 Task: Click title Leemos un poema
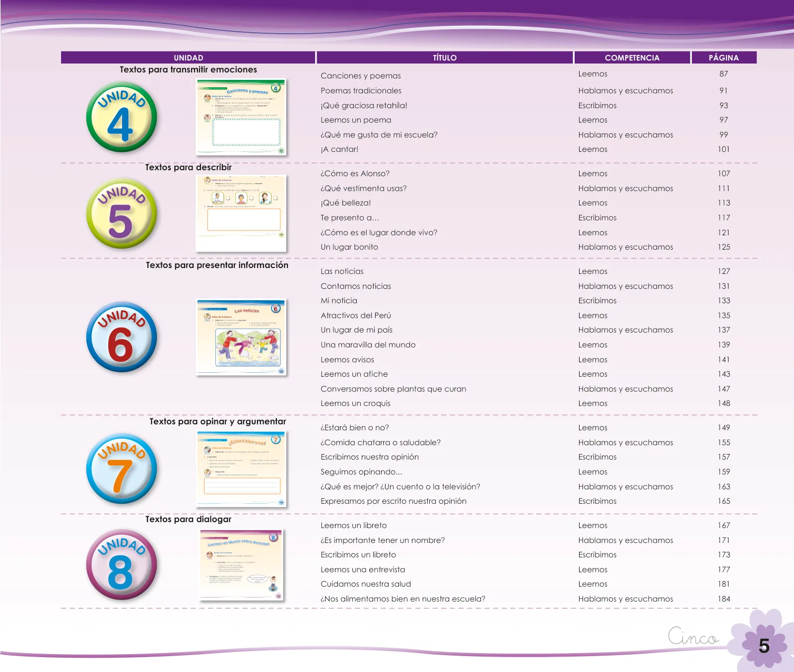coord(356,120)
